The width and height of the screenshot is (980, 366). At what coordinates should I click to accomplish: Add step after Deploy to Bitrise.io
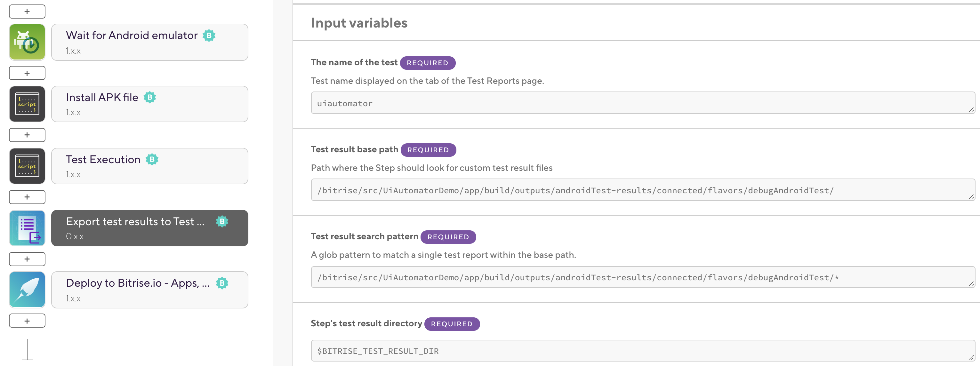click(27, 321)
